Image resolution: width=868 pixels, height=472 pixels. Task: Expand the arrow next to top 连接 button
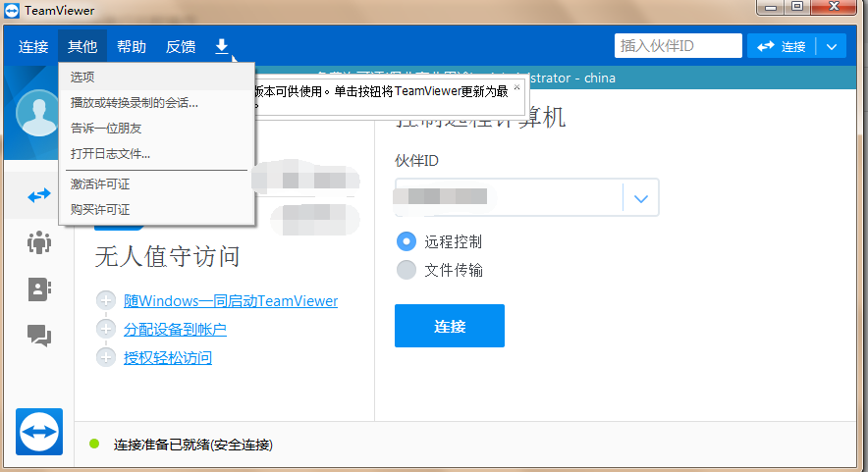pos(832,46)
